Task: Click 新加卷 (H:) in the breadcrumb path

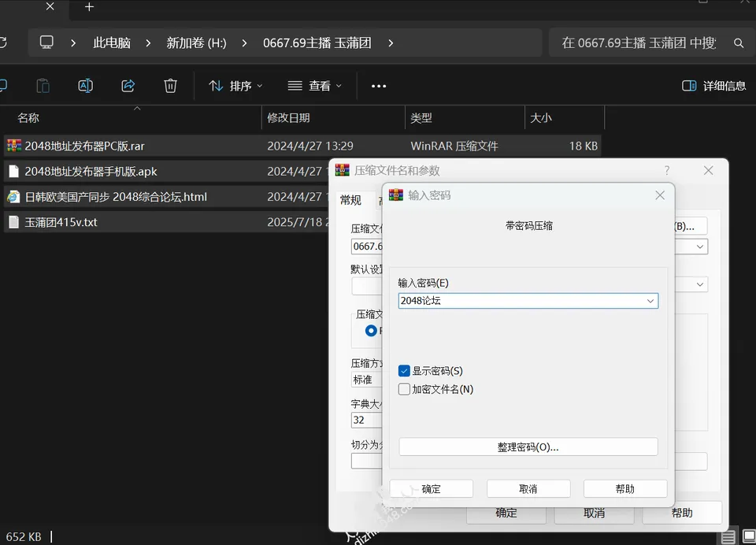Action: coord(196,43)
